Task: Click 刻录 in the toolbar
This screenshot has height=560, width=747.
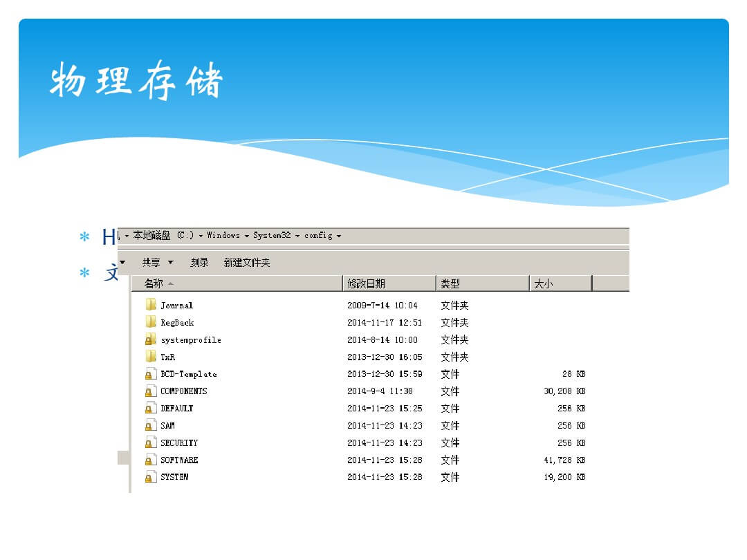Action: pyautogui.click(x=199, y=263)
